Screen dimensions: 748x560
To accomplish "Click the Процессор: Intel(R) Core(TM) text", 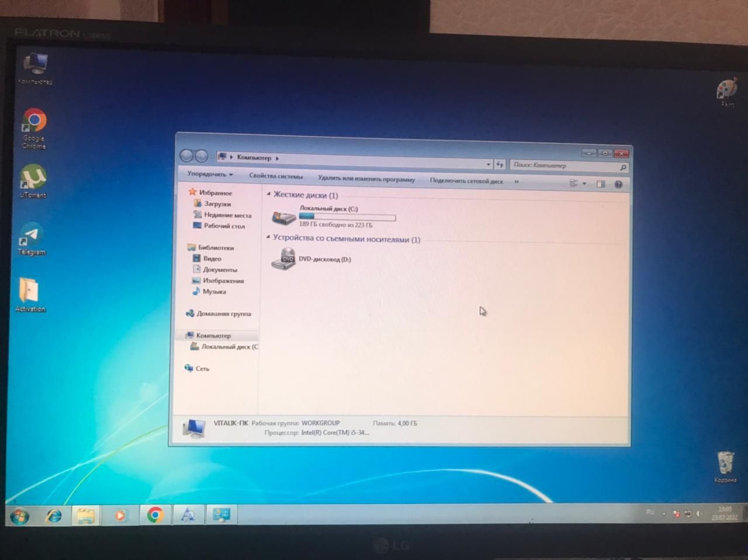I will pos(317,433).
